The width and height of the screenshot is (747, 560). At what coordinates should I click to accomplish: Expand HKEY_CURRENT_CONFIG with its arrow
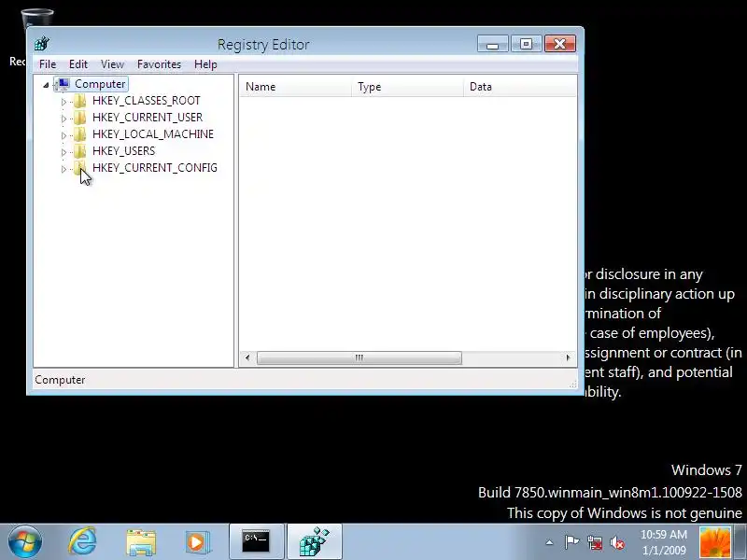(x=63, y=169)
